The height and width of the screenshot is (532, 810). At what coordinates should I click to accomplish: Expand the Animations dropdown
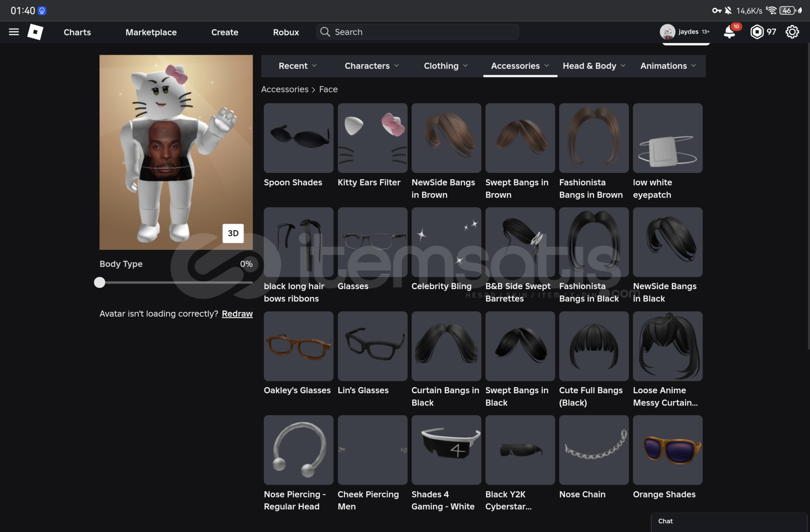pyautogui.click(x=668, y=66)
